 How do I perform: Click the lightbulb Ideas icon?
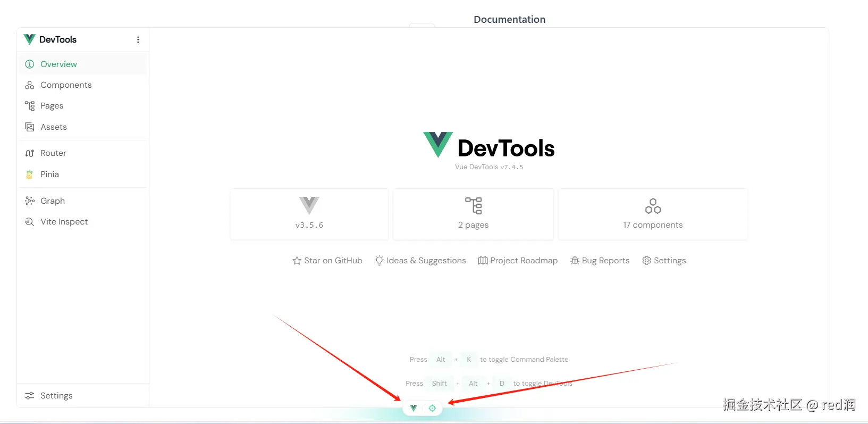coord(380,261)
